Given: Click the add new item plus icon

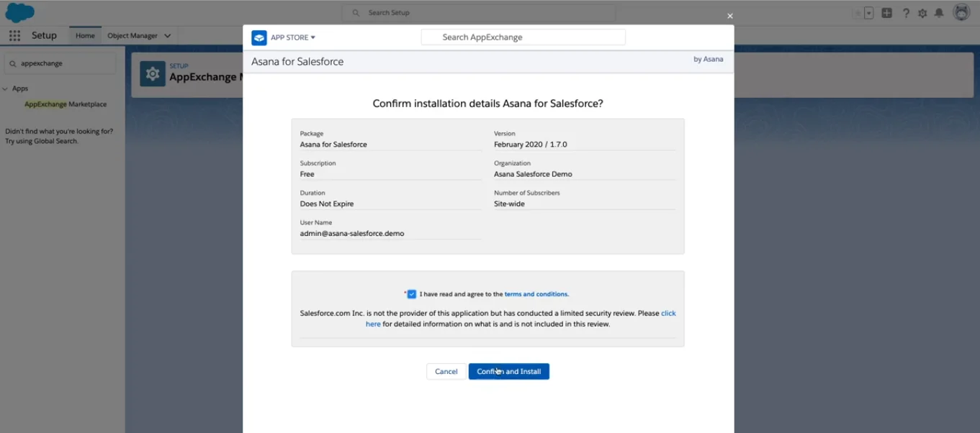Looking at the screenshot, I should click(x=886, y=12).
